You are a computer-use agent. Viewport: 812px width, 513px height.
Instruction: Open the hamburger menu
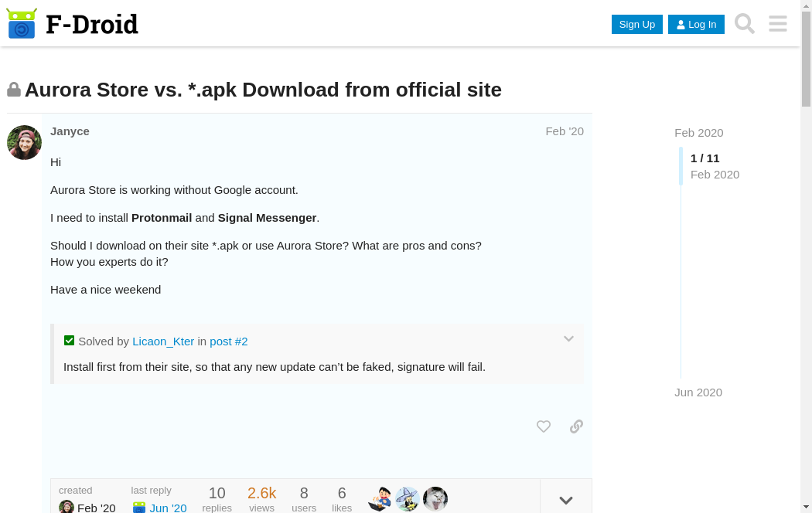(x=778, y=24)
